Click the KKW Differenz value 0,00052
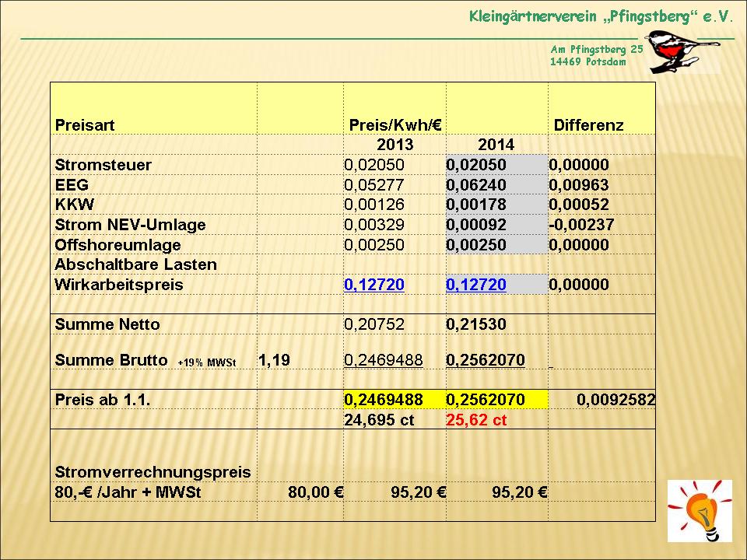The height and width of the screenshot is (560, 747). pos(579,205)
